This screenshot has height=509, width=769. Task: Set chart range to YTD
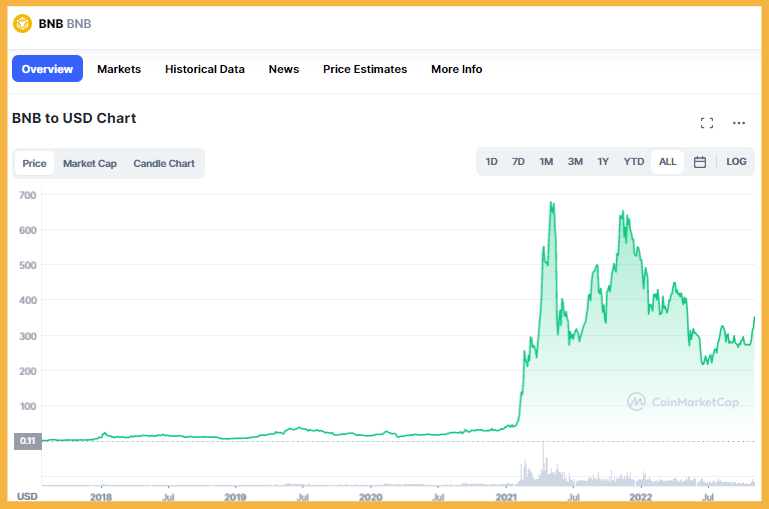coord(634,162)
